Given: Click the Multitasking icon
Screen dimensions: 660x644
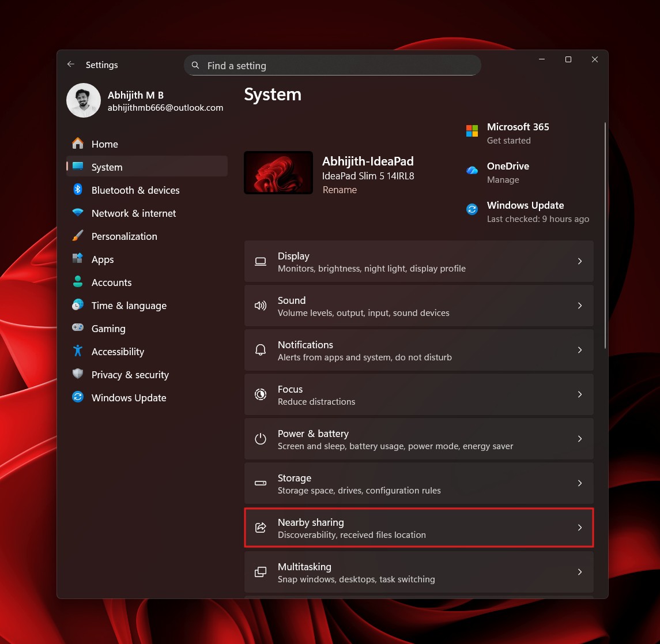Looking at the screenshot, I should tap(260, 572).
